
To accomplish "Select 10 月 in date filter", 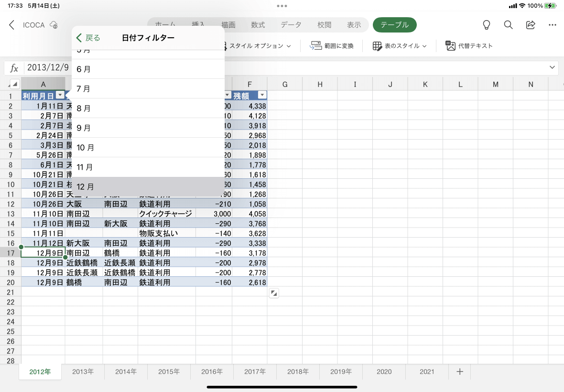I will point(148,147).
